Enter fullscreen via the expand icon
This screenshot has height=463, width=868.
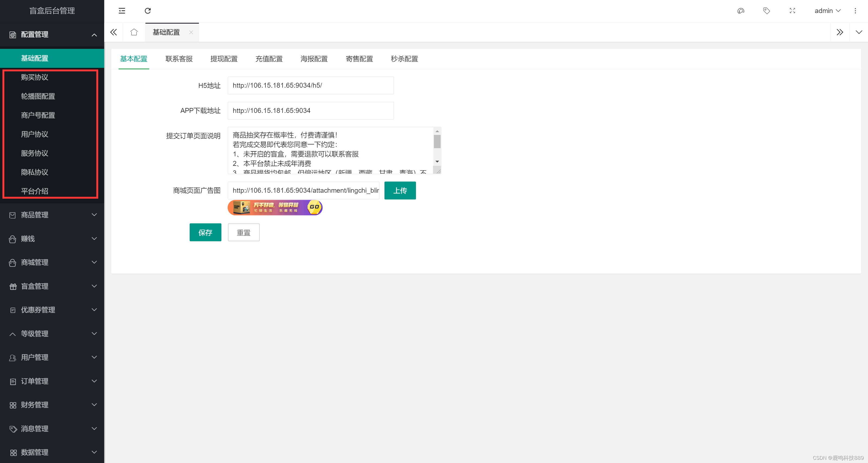[792, 11]
